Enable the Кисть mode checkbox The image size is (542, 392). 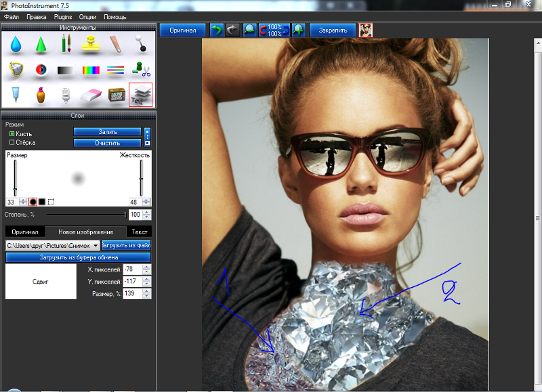[12, 133]
